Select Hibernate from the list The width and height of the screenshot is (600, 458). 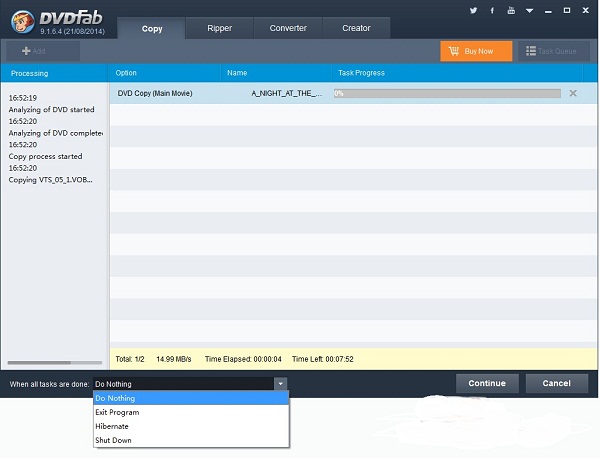[191, 426]
